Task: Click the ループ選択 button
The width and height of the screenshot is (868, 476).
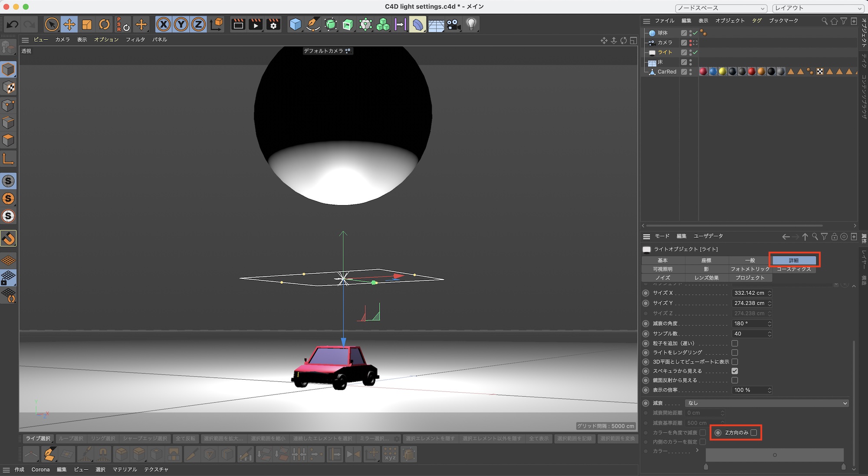Action: coord(71,439)
